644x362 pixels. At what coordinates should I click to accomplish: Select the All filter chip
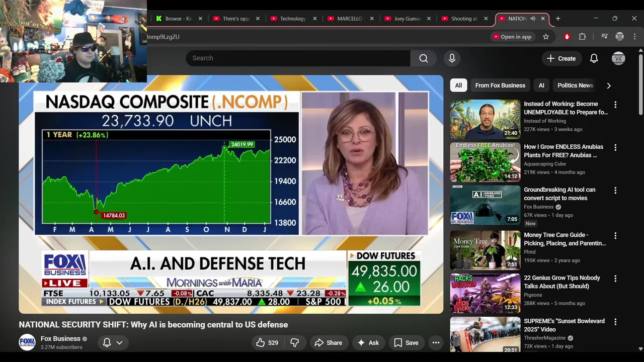pos(458,85)
